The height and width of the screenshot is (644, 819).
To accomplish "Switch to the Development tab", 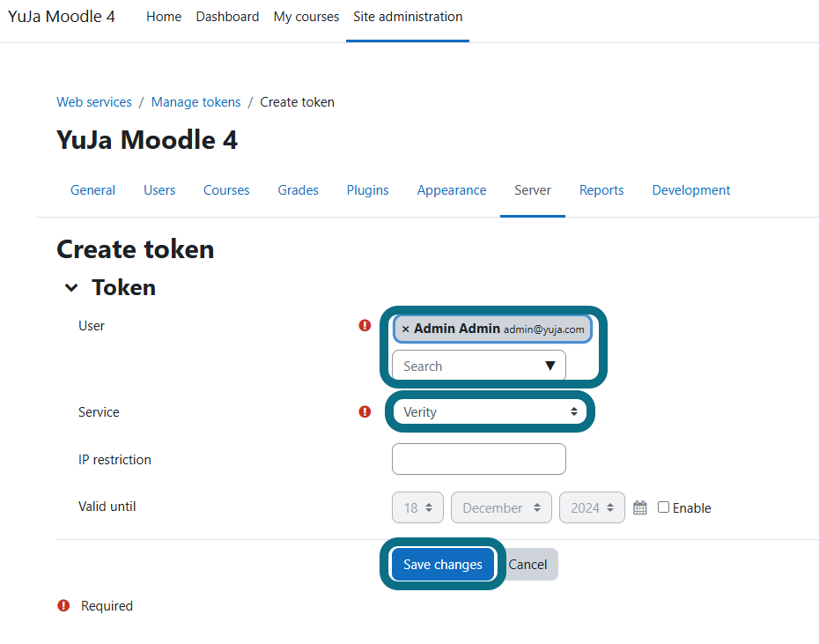I will 690,190.
